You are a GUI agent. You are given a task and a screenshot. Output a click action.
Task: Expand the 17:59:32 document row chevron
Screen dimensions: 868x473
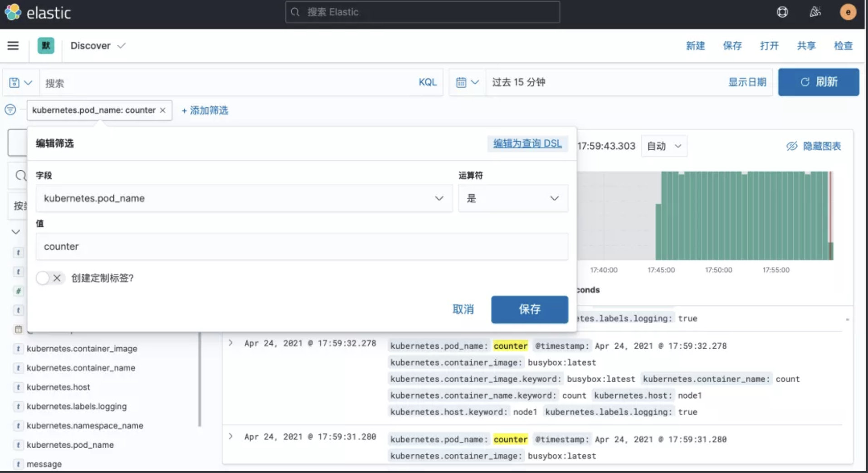tap(230, 343)
